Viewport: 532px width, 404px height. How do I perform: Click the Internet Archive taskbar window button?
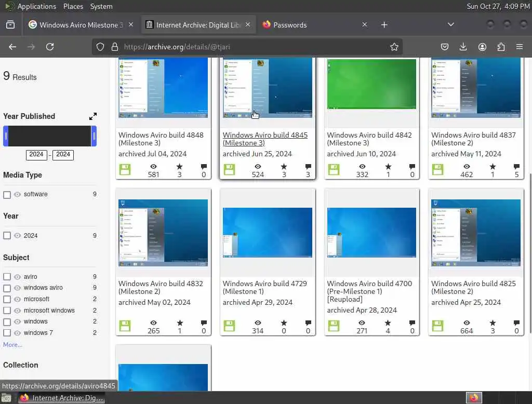click(61, 398)
